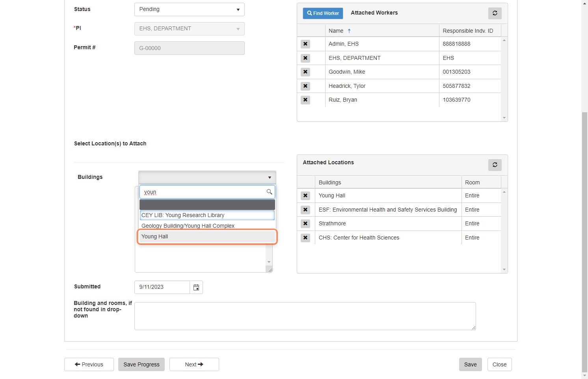Click the Permit # field
This screenshot has height=379, width=588.
point(190,48)
